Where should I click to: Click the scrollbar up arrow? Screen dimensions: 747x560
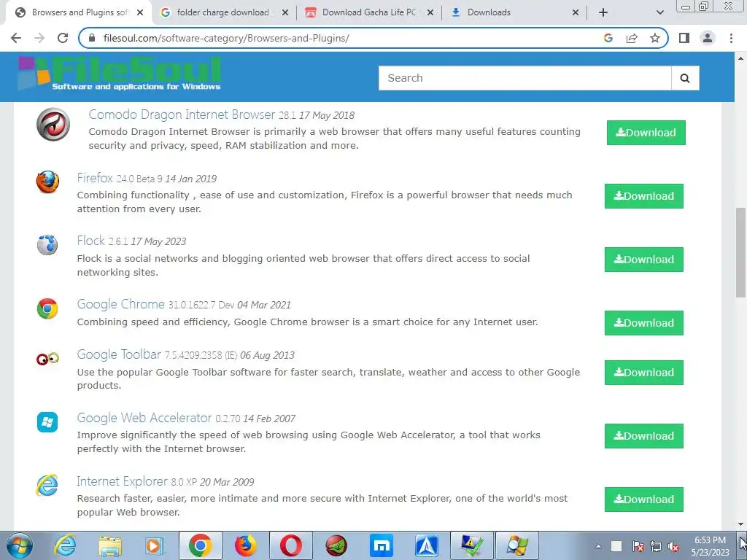click(740, 58)
